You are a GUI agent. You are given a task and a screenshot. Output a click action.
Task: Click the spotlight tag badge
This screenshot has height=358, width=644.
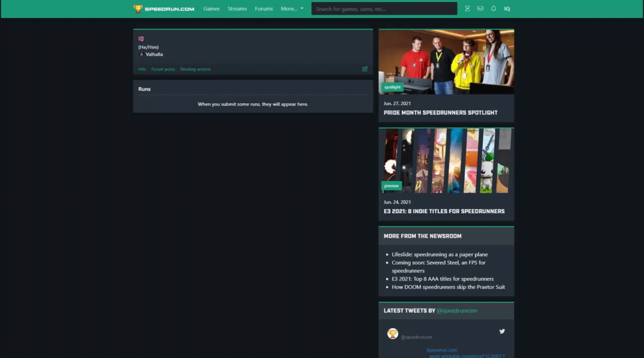click(x=392, y=87)
